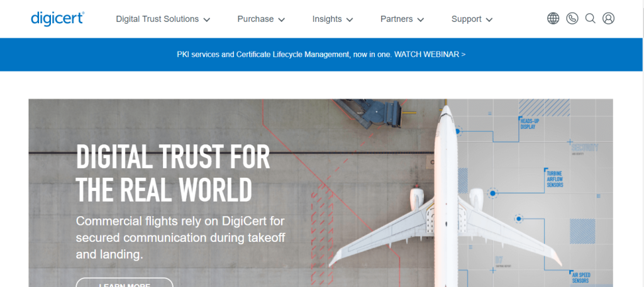Open the Purchase menu
The width and height of the screenshot is (644, 287).
[261, 19]
